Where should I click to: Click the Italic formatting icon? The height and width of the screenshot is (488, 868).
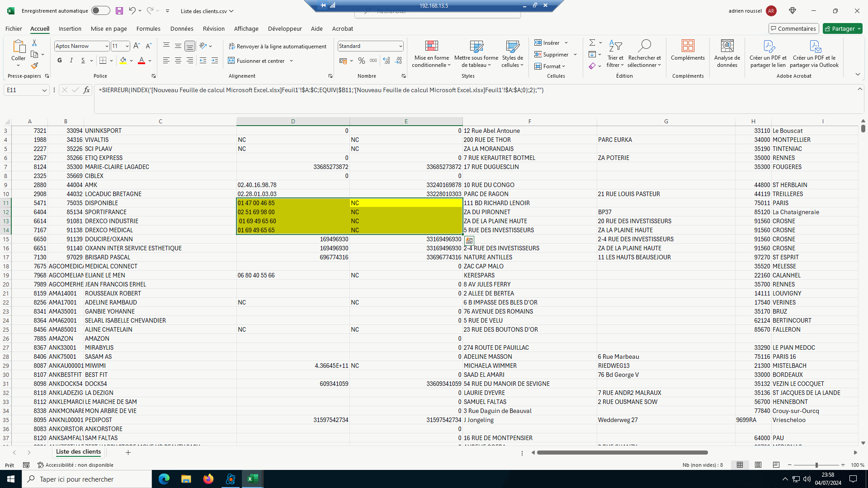click(71, 61)
